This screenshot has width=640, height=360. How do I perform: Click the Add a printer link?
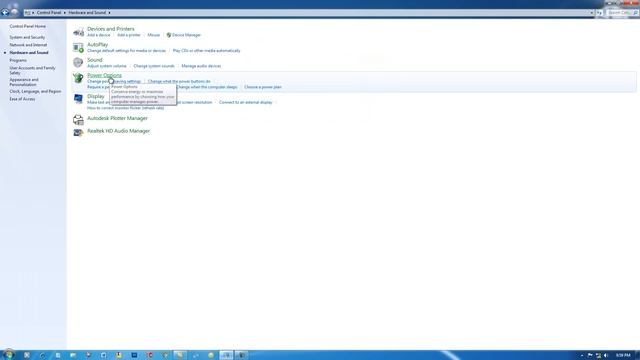click(129, 35)
